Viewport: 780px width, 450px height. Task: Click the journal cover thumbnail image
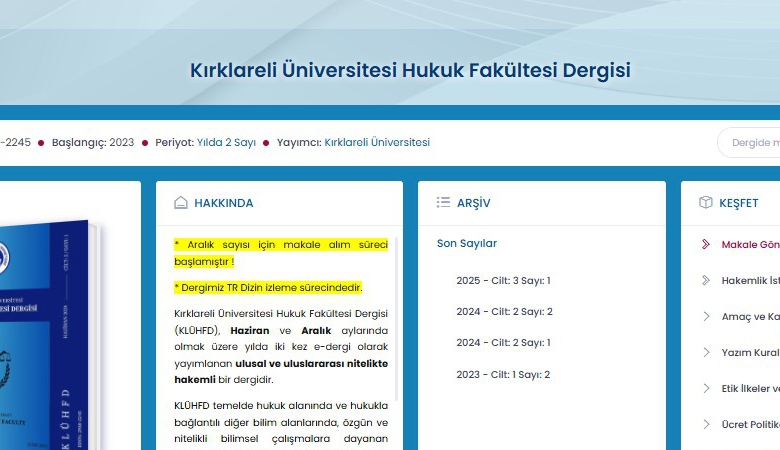[50, 330]
